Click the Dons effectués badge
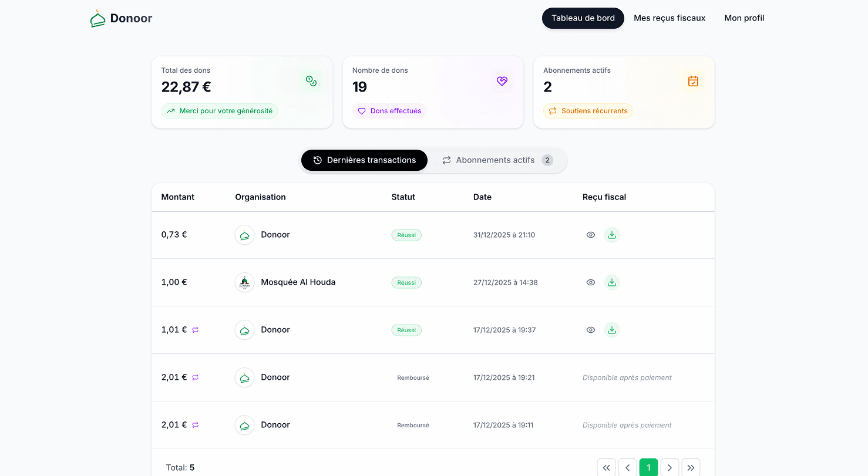Viewport: 868px width, 476px height. pyautogui.click(x=389, y=111)
